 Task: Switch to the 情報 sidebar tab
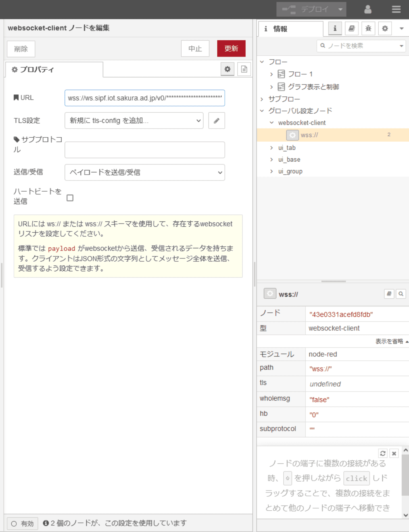click(290, 29)
